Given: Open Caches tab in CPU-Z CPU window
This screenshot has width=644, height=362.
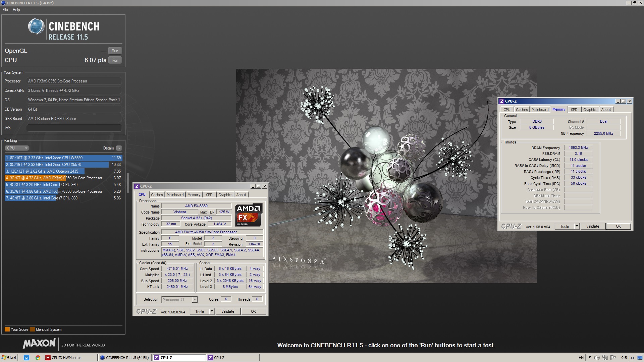Looking at the screenshot, I should (157, 195).
